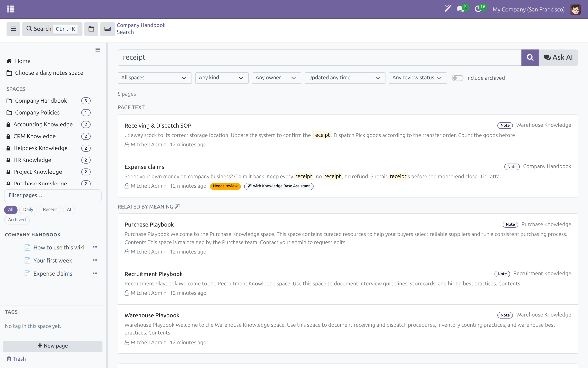
Task: Select the AI filter chip
Action: (69, 210)
